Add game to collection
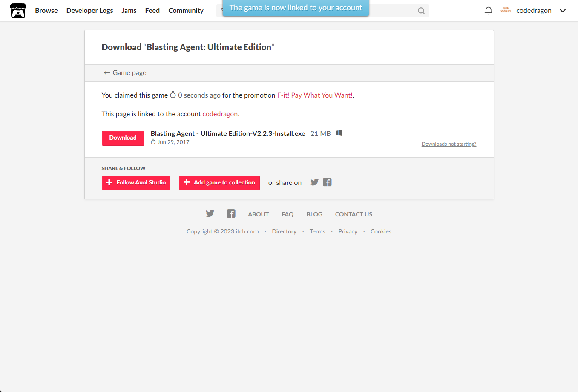This screenshot has height=392, width=578. pyautogui.click(x=219, y=183)
